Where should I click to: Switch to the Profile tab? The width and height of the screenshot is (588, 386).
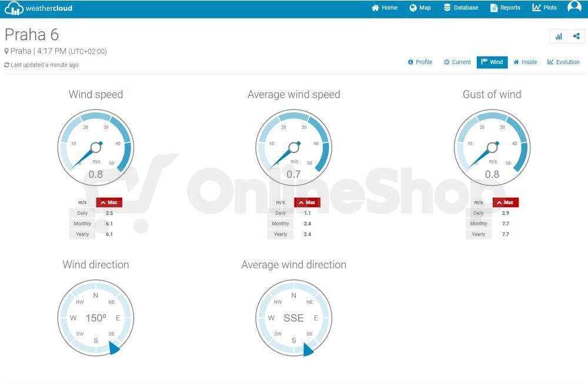coord(420,62)
